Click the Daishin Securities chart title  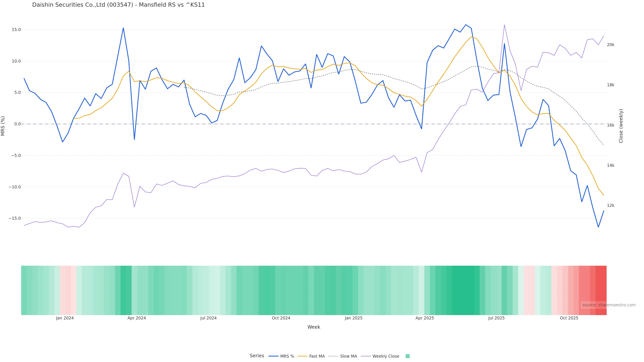click(119, 5)
